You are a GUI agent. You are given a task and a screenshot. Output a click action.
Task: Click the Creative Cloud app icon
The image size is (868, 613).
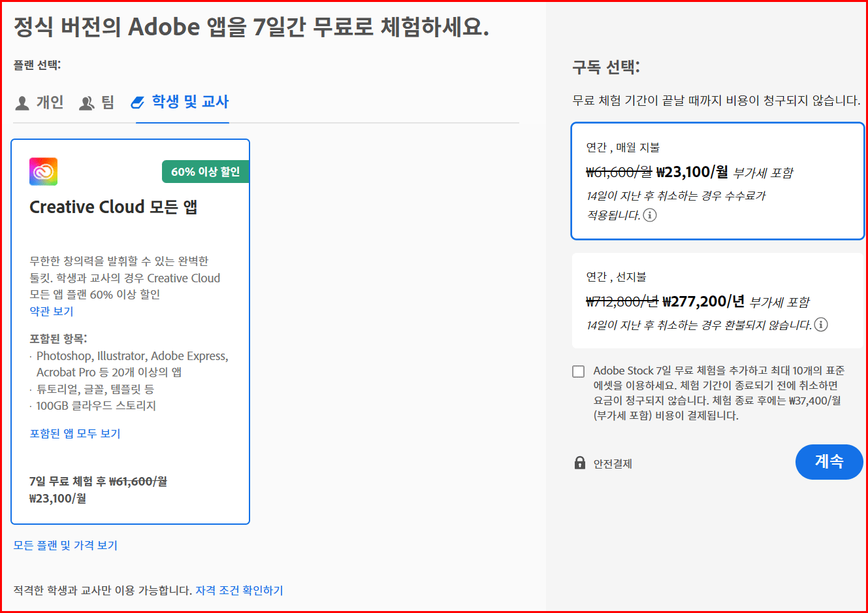[43, 171]
